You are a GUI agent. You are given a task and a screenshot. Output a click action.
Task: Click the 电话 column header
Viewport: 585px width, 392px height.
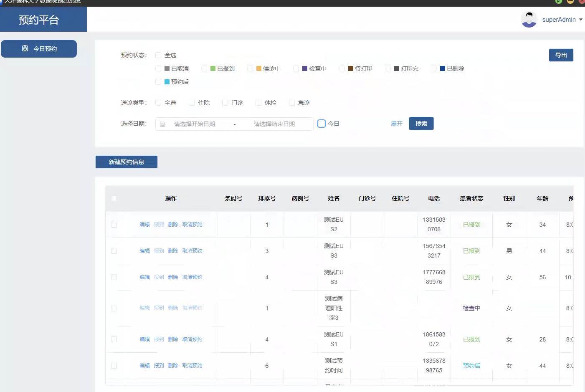[434, 198]
